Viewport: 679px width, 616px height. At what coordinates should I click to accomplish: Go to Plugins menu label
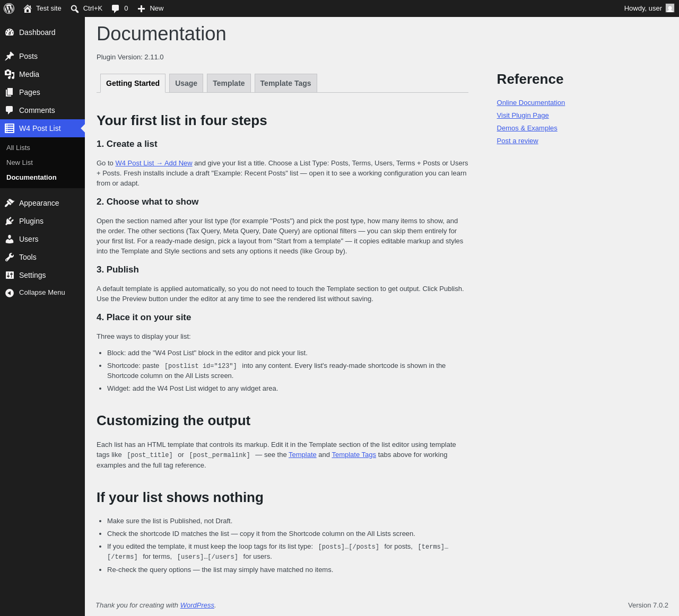point(31,221)
